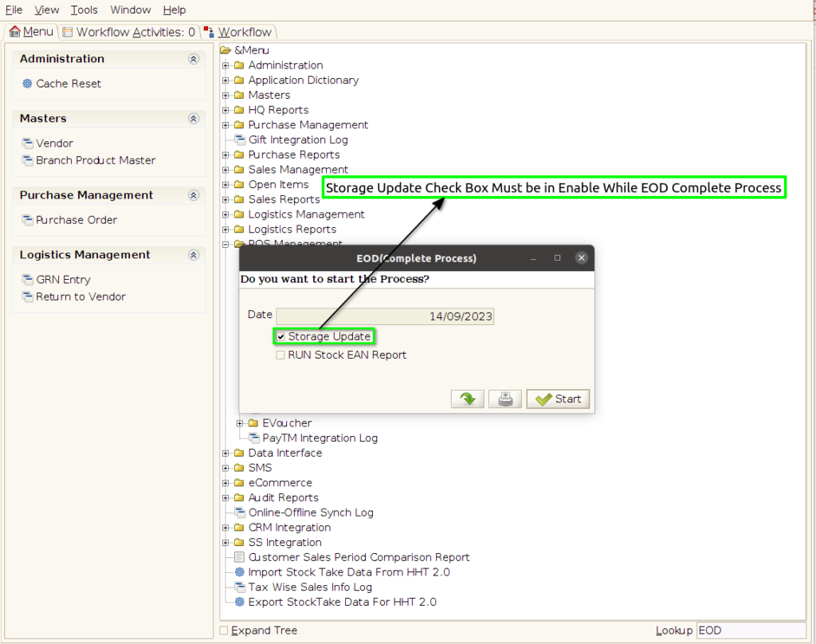
Task: Click Gift Integration Log window icon
Action: coord(239,139)
